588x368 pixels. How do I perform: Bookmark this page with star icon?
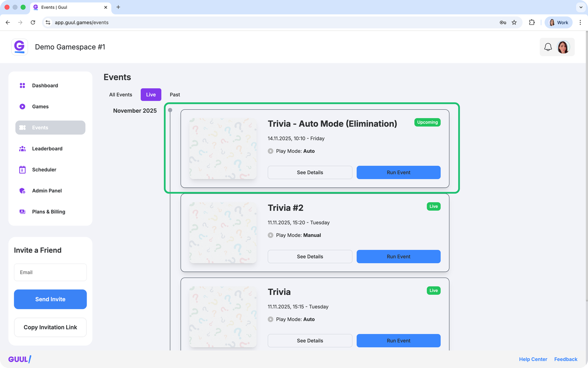(x=514, y=23)
